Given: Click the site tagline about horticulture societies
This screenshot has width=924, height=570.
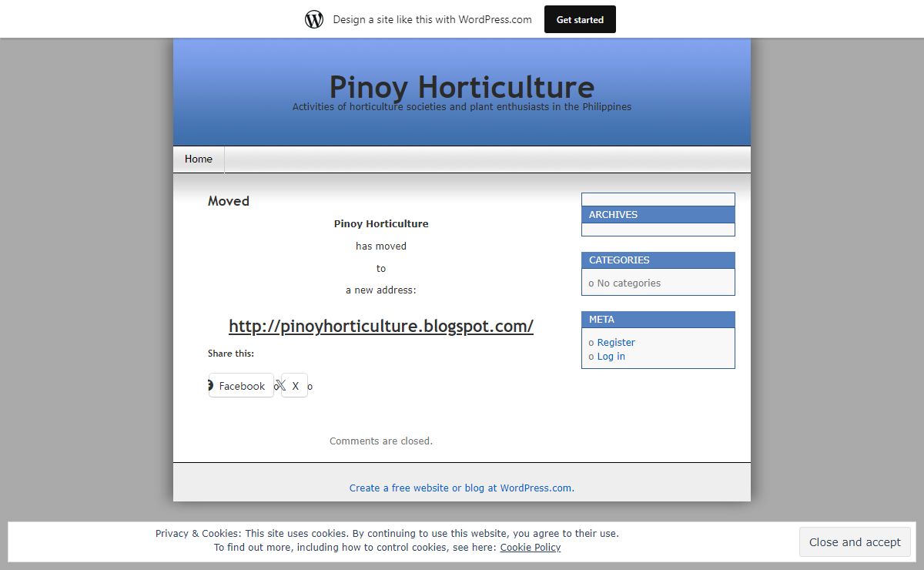Looking at the screenshot, I should (462, 107).
